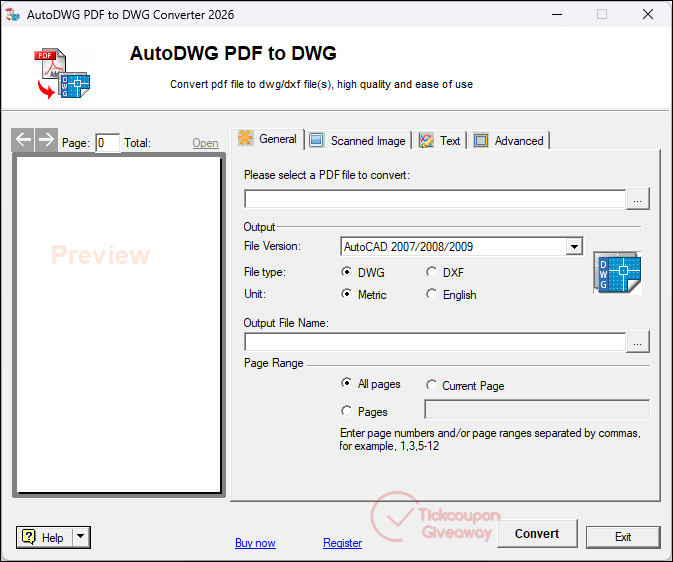Viewport: 673px width, 562px height.
Task: Choose English unit
Action: point(451,295)
